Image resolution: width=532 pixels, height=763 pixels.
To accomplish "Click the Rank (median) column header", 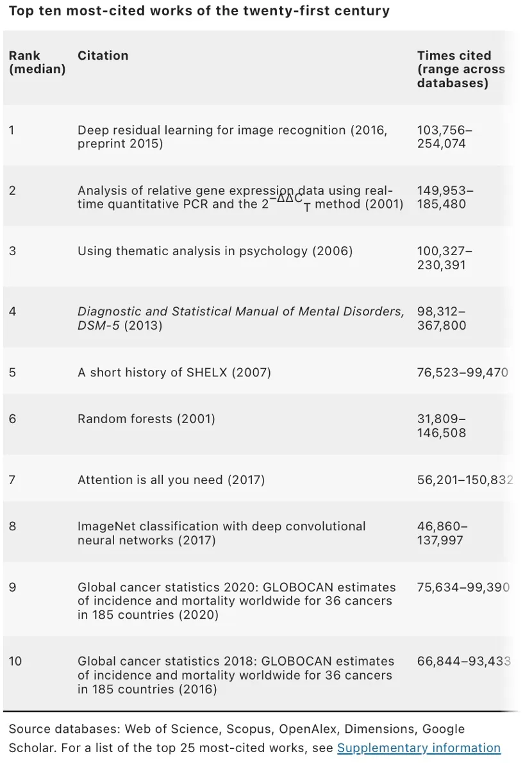I will (x=37, y=62).
